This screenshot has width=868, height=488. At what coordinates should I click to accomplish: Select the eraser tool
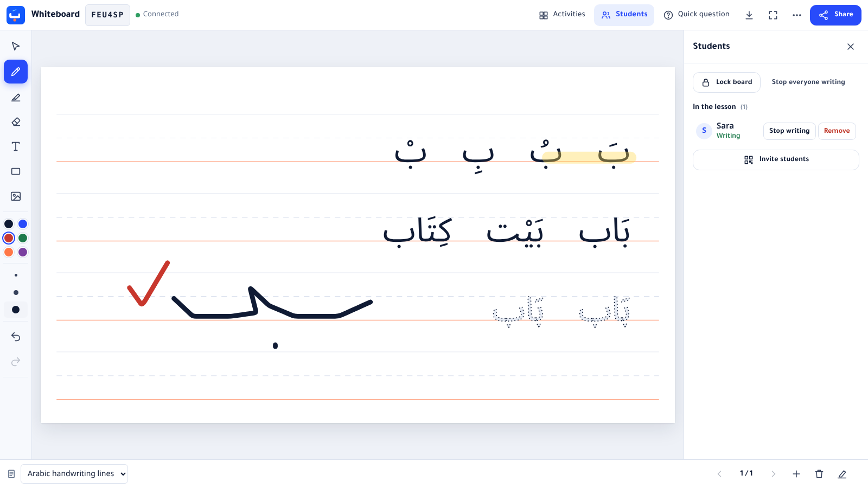pyautogui.click(x=16, y=122)
